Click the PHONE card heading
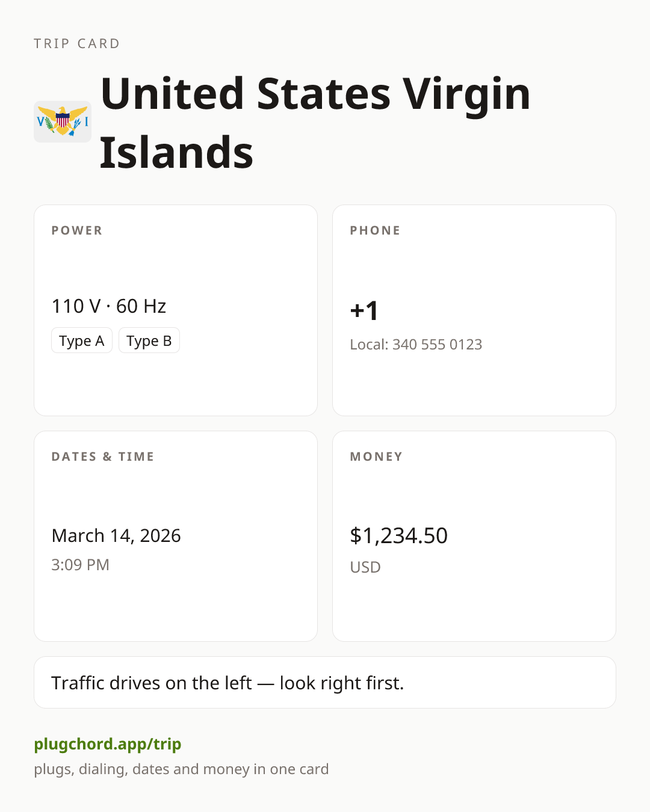This screenshot has width=650, height=812. (x=376, y=230)
